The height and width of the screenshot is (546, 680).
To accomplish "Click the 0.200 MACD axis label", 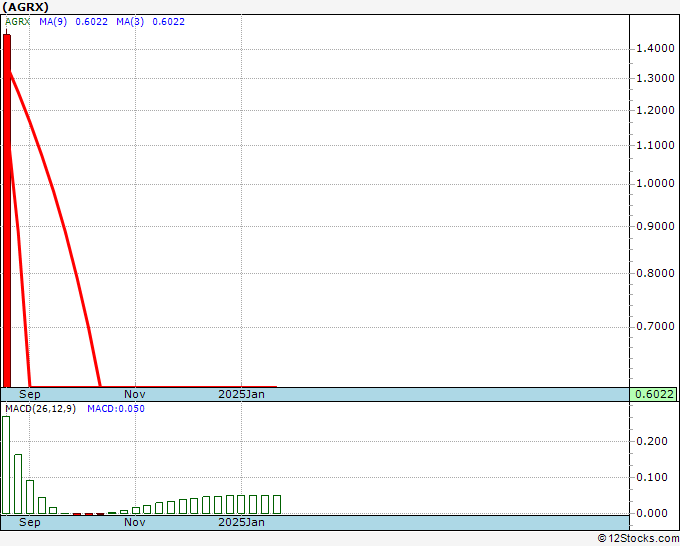I will pyautogui.click(x=651, y=441).
